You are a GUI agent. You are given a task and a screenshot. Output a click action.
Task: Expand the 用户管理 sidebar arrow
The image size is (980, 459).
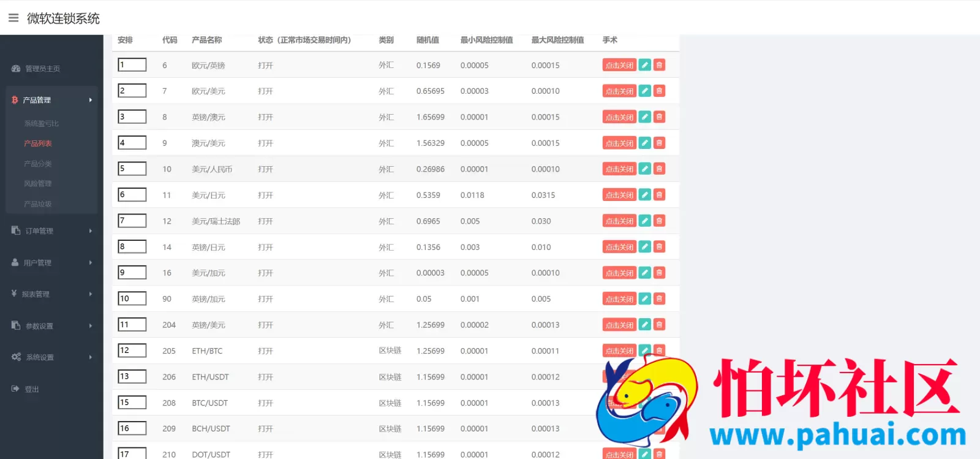click(91, 263)
